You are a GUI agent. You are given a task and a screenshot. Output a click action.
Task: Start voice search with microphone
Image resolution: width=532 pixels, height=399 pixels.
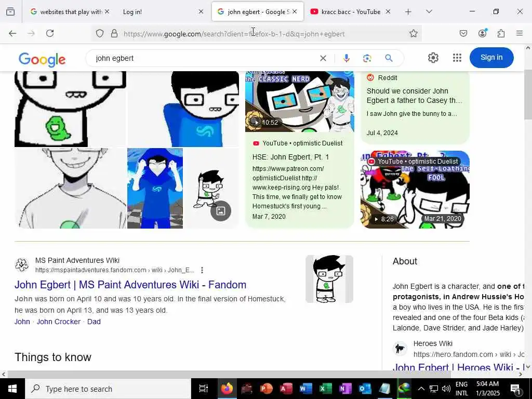[x=346, y=58]
